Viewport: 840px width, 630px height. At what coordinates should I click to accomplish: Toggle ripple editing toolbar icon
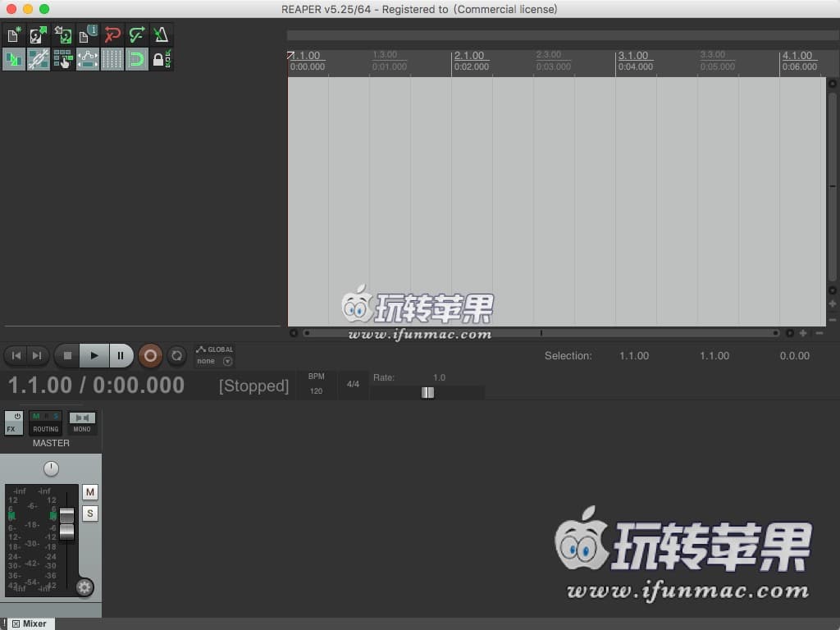(62, 59)
